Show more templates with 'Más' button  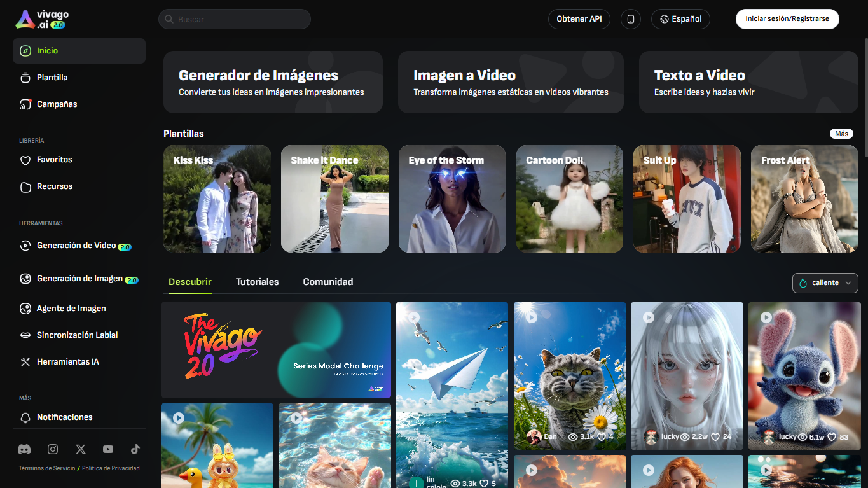[841, 134]
